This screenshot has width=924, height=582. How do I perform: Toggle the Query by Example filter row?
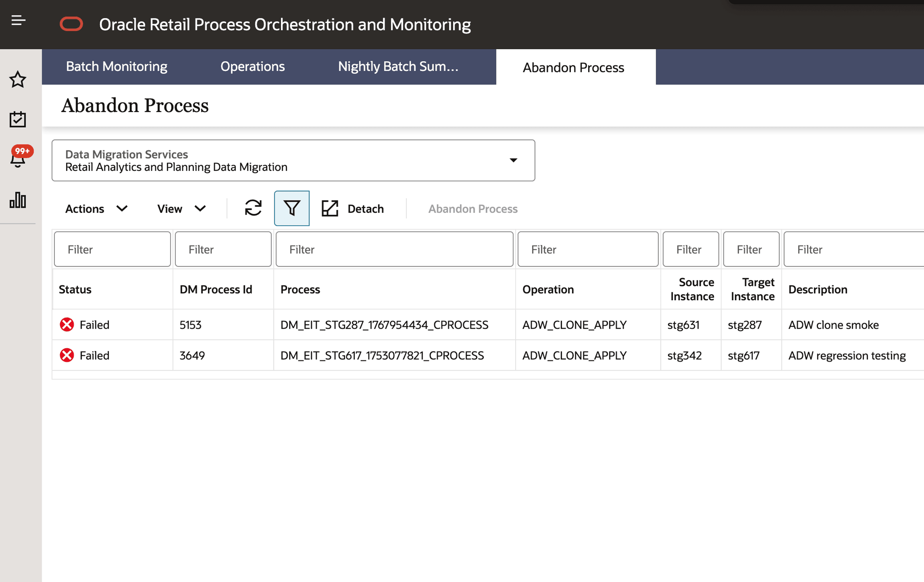click(291, 208)
